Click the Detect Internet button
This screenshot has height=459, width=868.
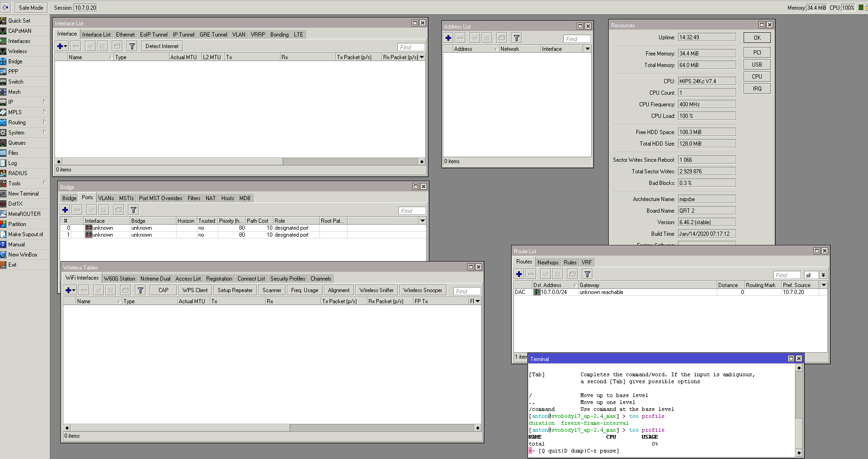pos(162,46)
